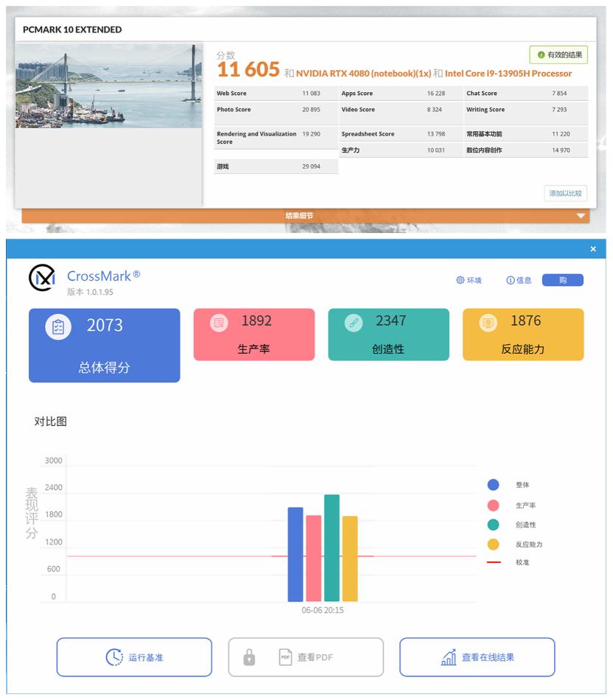613x700 pixels.
Task: Click the bar-chart icon beside 查看在线结果
Action: [449, 657]
